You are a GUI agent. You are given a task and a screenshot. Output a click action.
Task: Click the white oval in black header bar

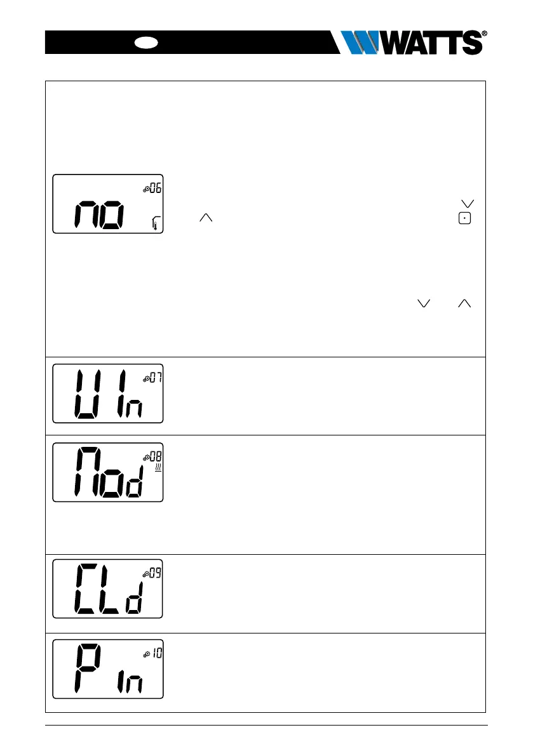coord(145,43)
